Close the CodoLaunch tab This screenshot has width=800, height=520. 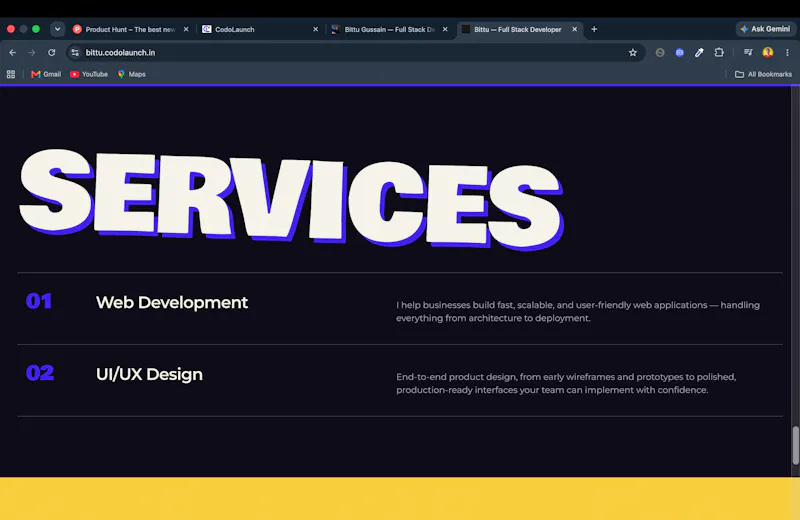[315, 30]
